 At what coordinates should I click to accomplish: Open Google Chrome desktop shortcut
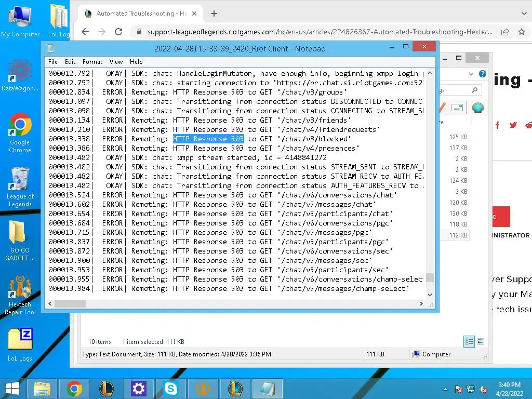coord(20,133)
